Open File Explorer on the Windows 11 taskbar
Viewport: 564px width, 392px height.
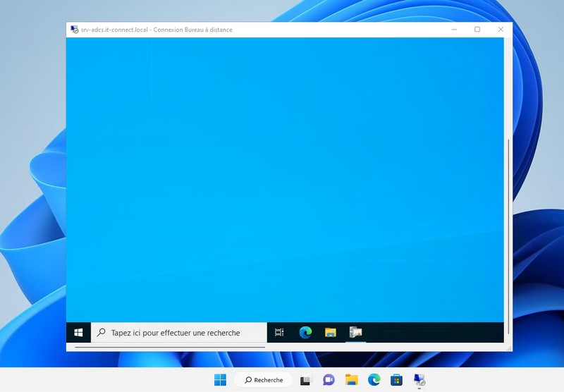coord(352,380)
